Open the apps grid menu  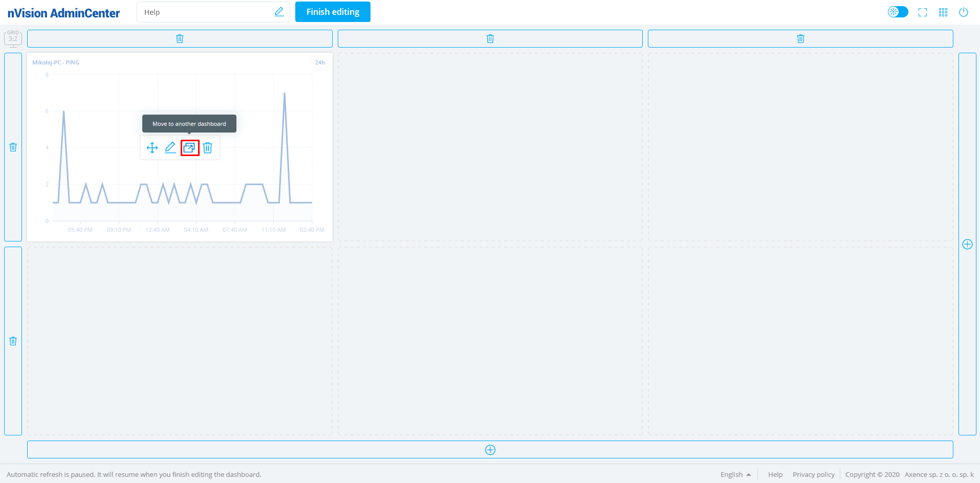(x=943, y=12)
